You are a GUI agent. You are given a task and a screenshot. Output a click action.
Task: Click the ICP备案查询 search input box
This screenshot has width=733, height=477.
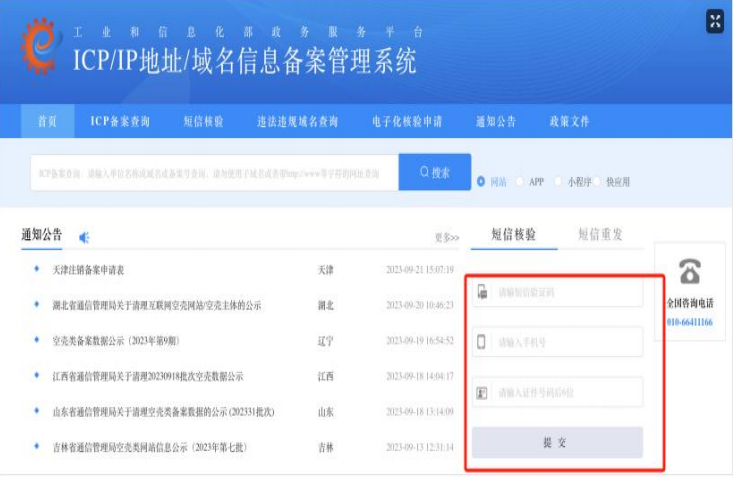click(x=213, y=173)
